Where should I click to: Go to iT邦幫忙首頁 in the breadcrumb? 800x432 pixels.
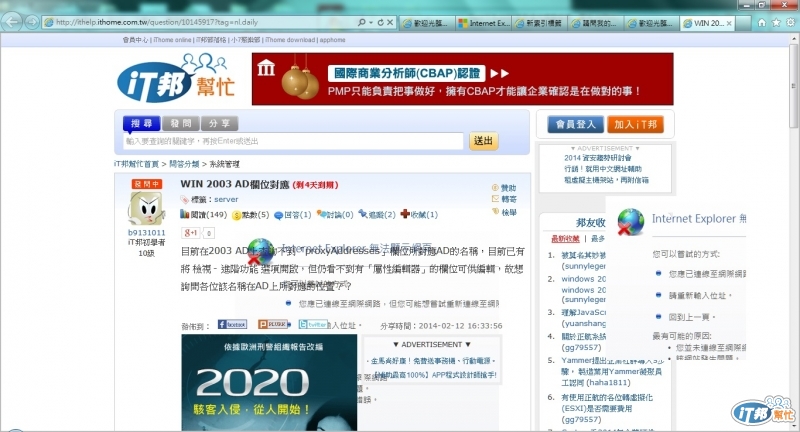(136, 164)
